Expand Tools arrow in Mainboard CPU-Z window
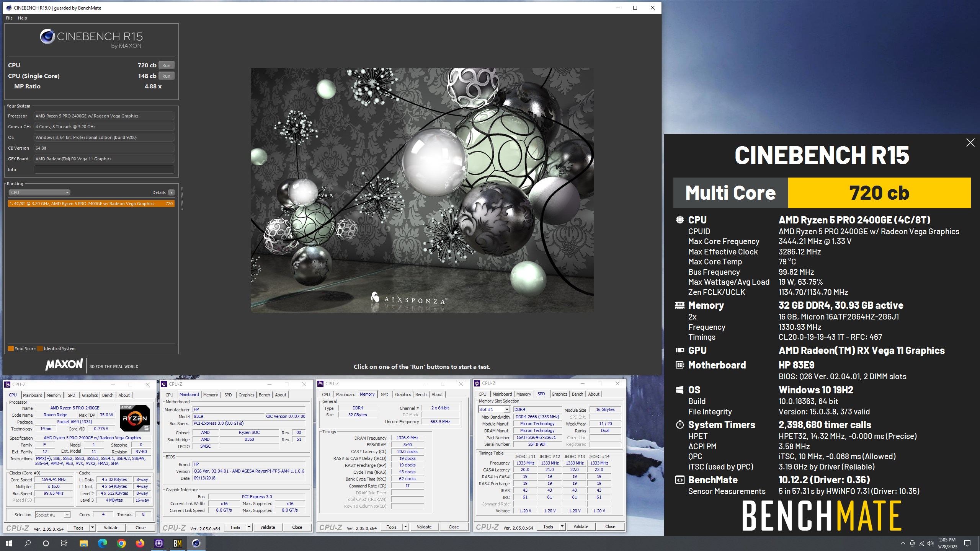The height and width of the screenshot is (551, 980). point(249,527)
